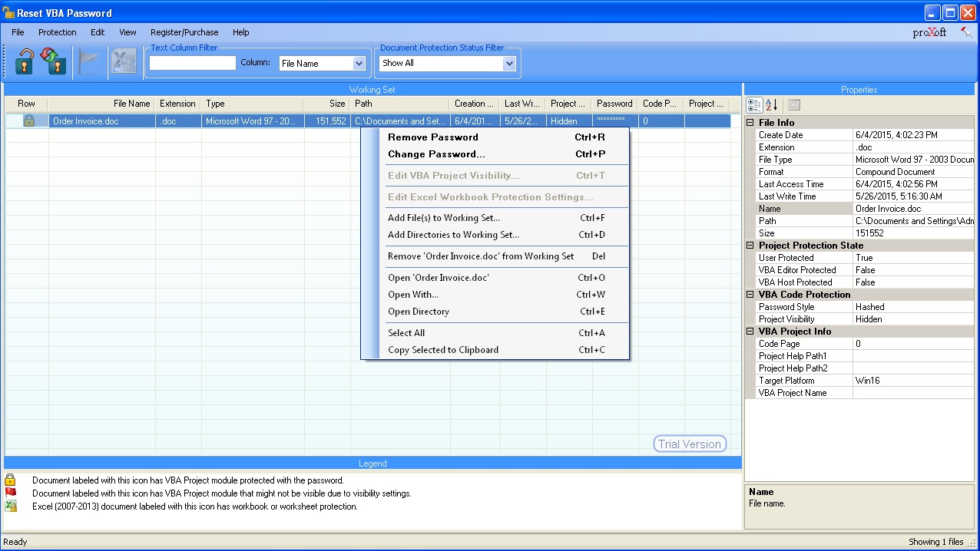Screen dimensions: 980x551
Task: Open the File menu
Action: 18,32
